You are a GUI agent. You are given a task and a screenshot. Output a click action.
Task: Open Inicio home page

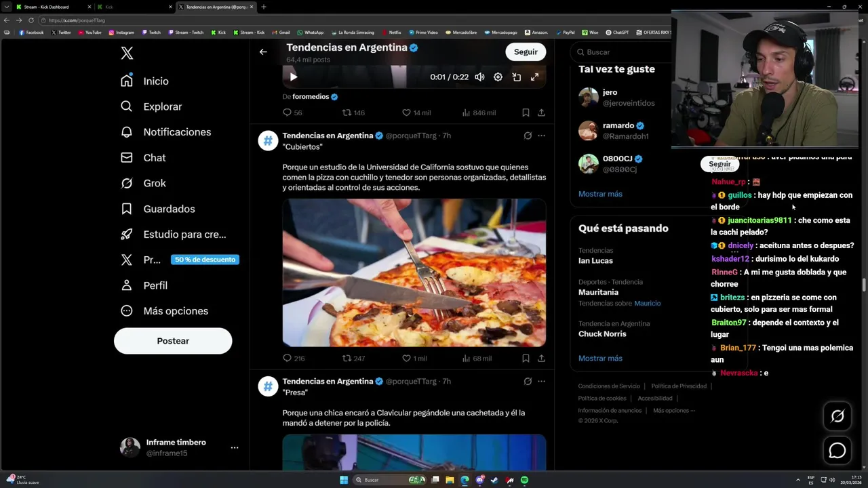point(144,81)
